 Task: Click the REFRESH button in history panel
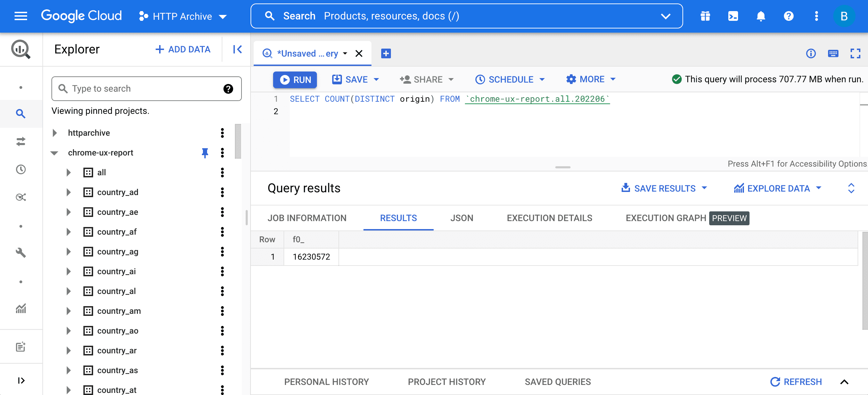[797, 382]
